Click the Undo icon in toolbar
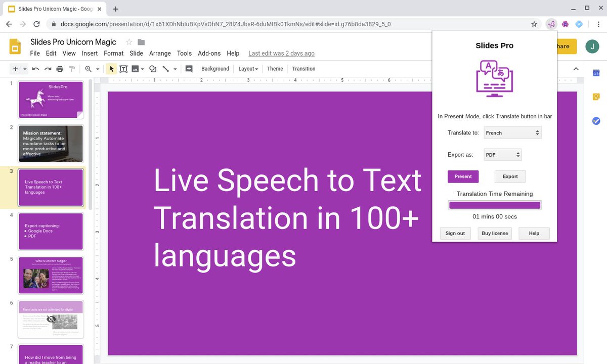This screenshot has height=364, width=607. [35, 69]
